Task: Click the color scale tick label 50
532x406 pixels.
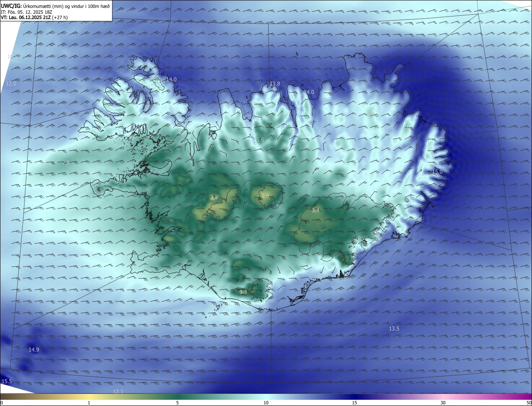Action: coord(529,403)
